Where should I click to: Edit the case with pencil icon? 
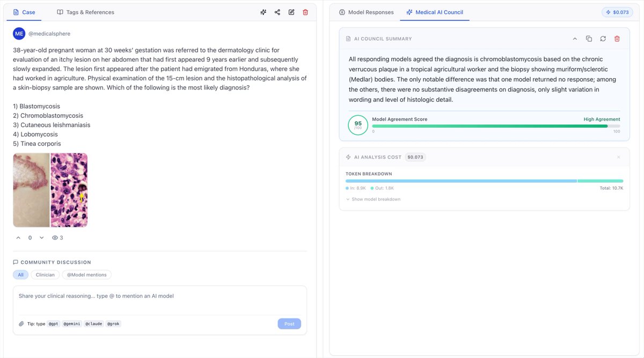[x=291, y=12]
